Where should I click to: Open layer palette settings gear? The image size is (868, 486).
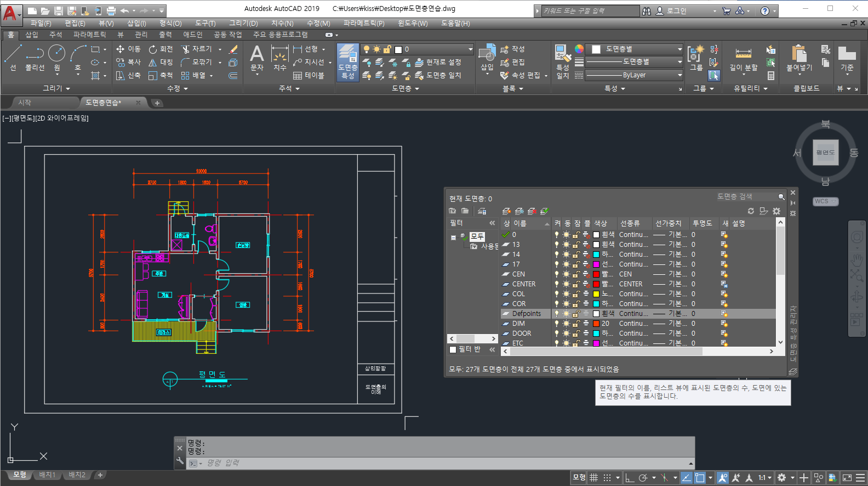pyautogui.click(x=776, y=211)
